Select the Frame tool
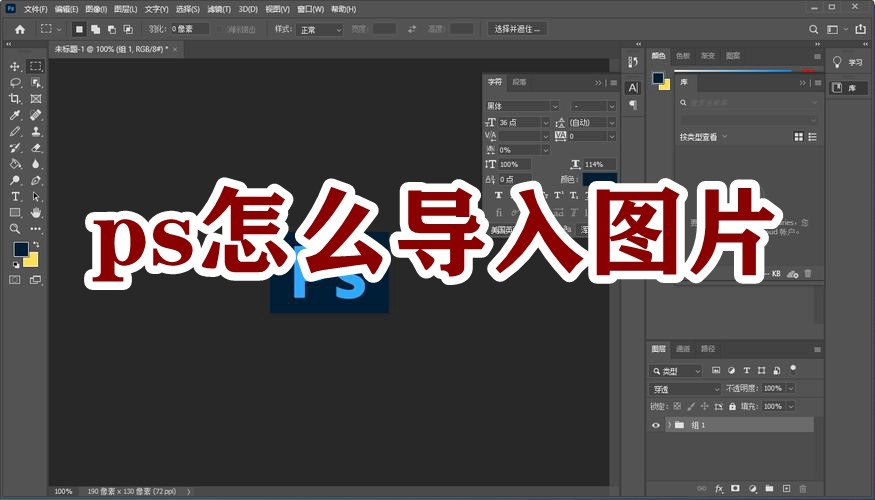Viewport: 875px width, 500px height. 36,99
